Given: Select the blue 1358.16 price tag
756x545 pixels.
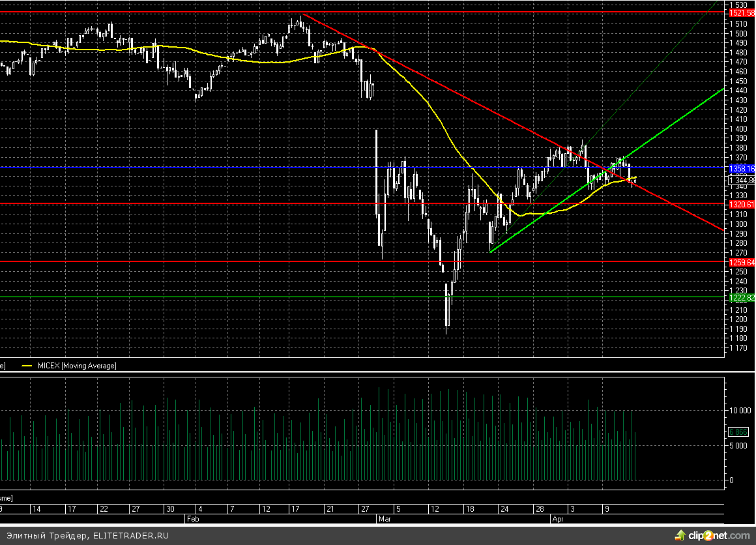Looking at the screenshot, I should click(x=741, y=168).
